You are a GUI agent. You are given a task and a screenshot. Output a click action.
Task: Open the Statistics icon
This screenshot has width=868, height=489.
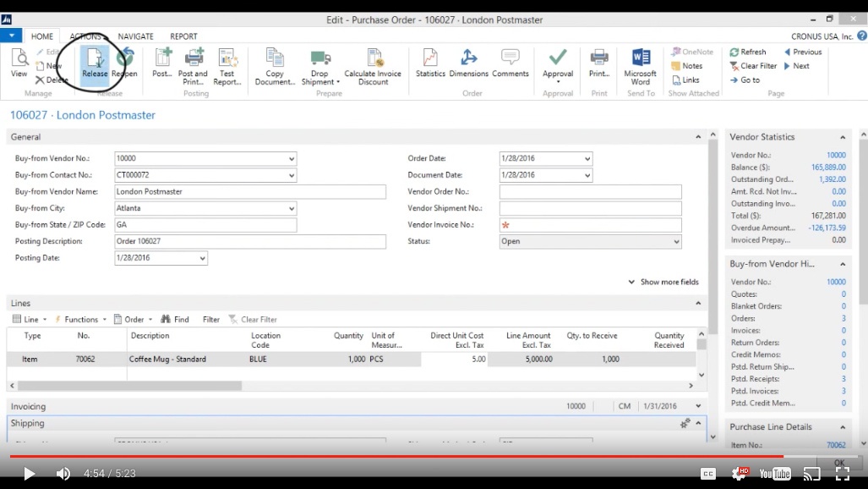tap(430, 63)
